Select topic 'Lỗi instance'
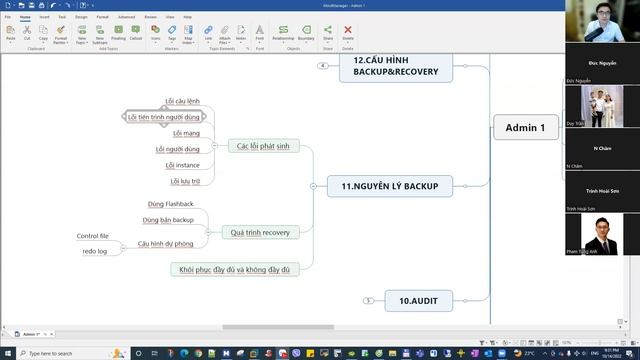The width and height of the screenshot is (640, 360). click(x=182, y=165)
